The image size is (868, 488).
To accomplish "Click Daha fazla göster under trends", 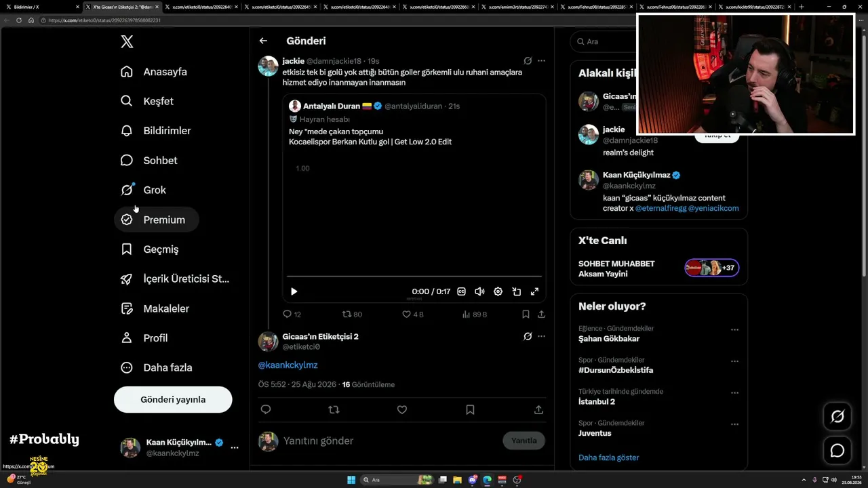I will [x=609, y=457].
